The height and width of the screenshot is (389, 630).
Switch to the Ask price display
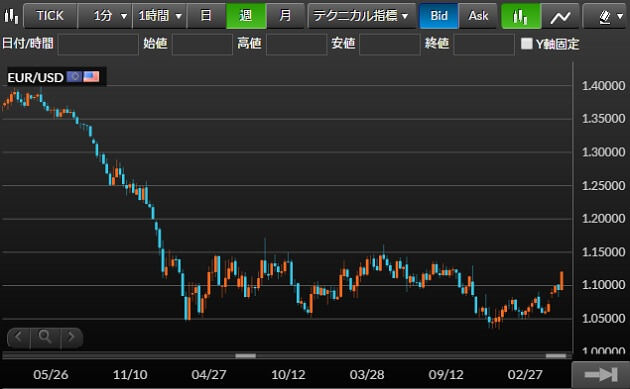478,16
